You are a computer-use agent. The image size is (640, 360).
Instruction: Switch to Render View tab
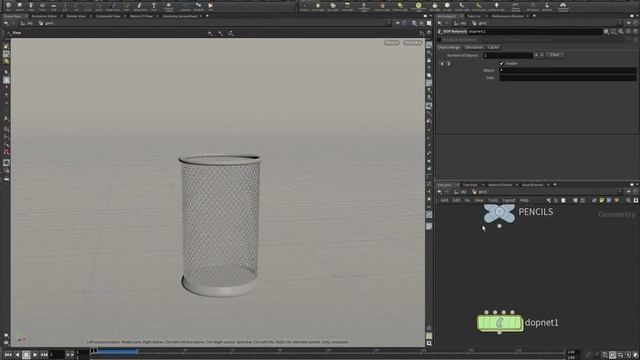point(76,16)
